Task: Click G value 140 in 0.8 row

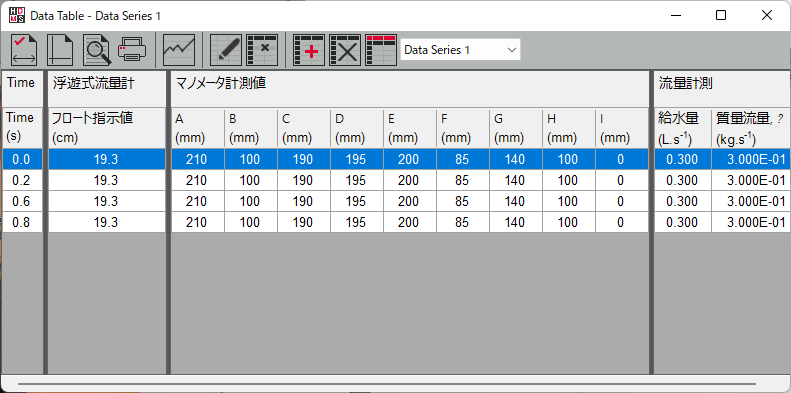Action: pyautogui.click(x=516, y=222)
